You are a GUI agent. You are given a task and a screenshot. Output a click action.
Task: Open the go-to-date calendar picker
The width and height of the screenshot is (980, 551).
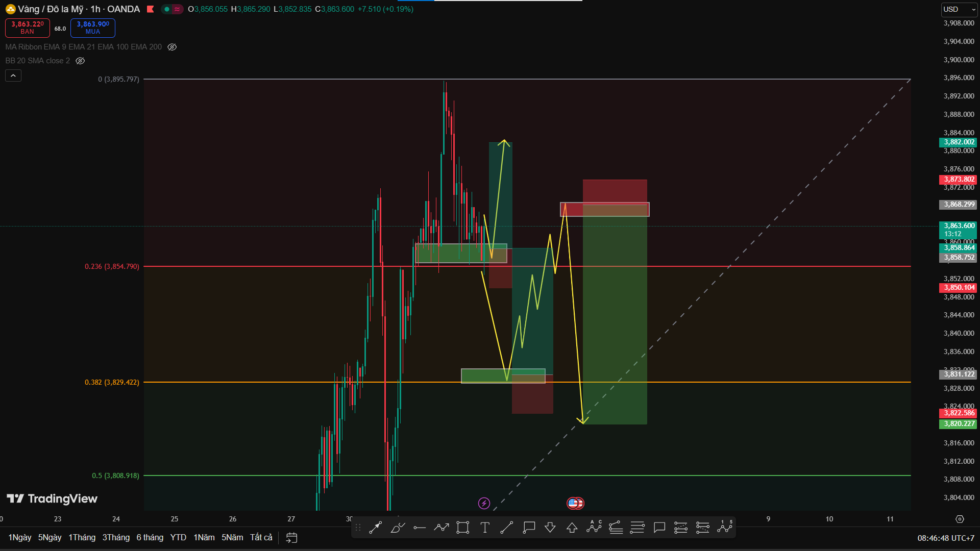(x=291, y=538)
